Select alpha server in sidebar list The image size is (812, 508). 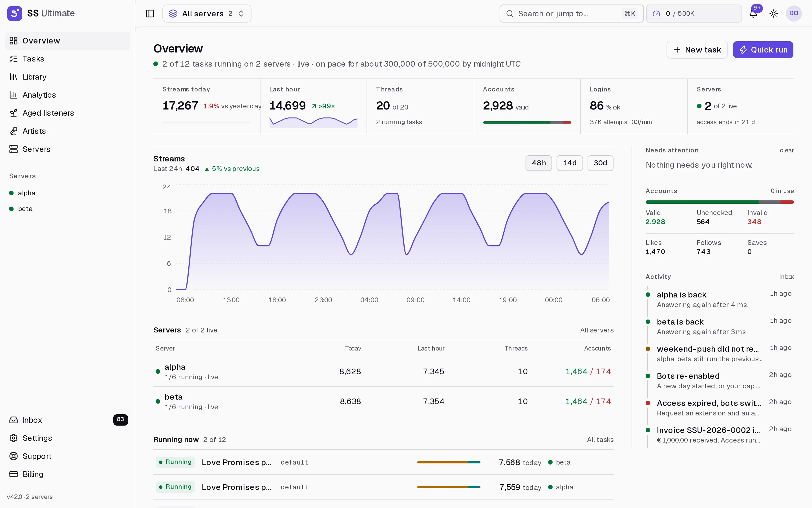(67, 193)
